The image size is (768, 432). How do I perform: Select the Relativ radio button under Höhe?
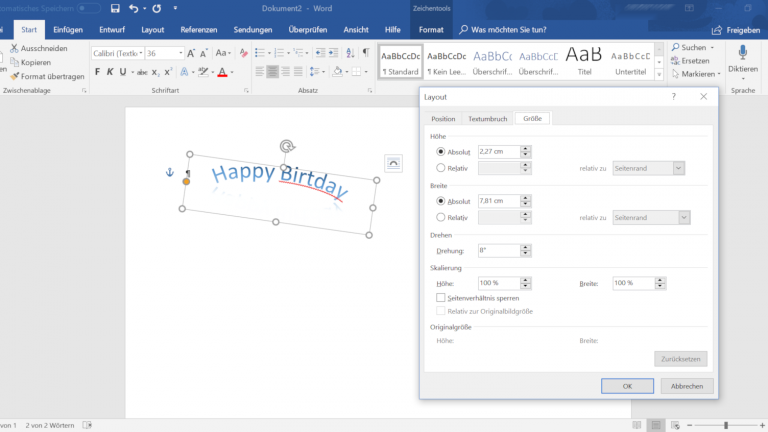441,168
